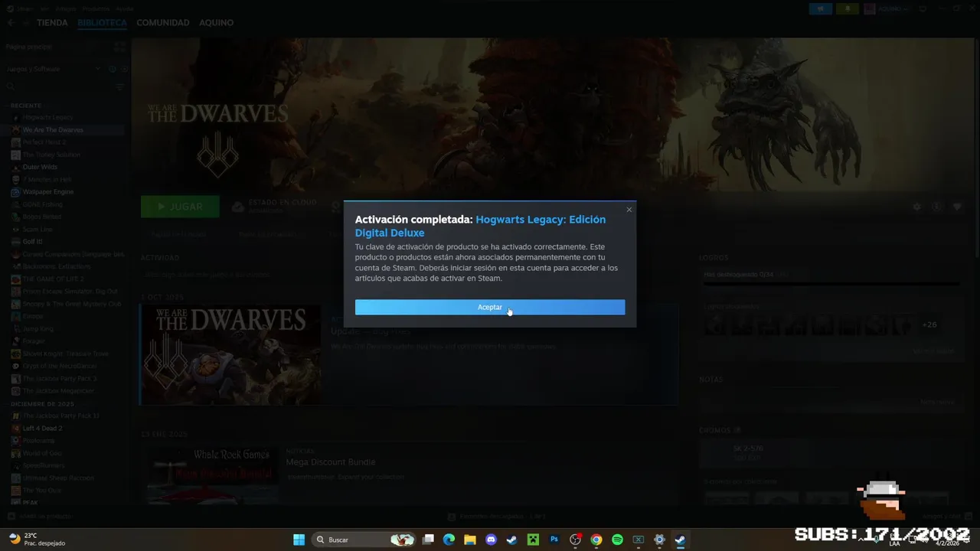
Task: Open the game info icon beside the gear
Action: pyautogui.click(x=936, y=207)
